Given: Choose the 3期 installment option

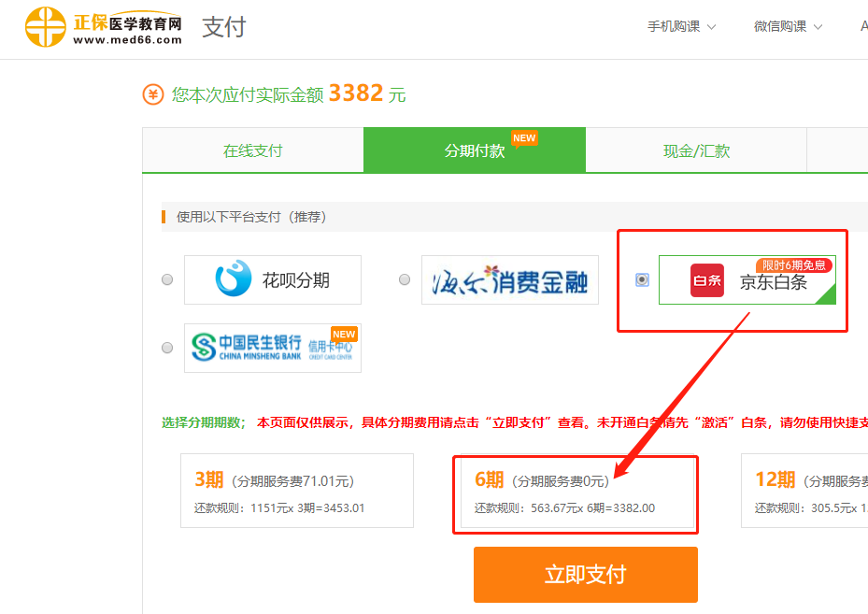Looking at the screenshot, I should (x=297, y=492).
